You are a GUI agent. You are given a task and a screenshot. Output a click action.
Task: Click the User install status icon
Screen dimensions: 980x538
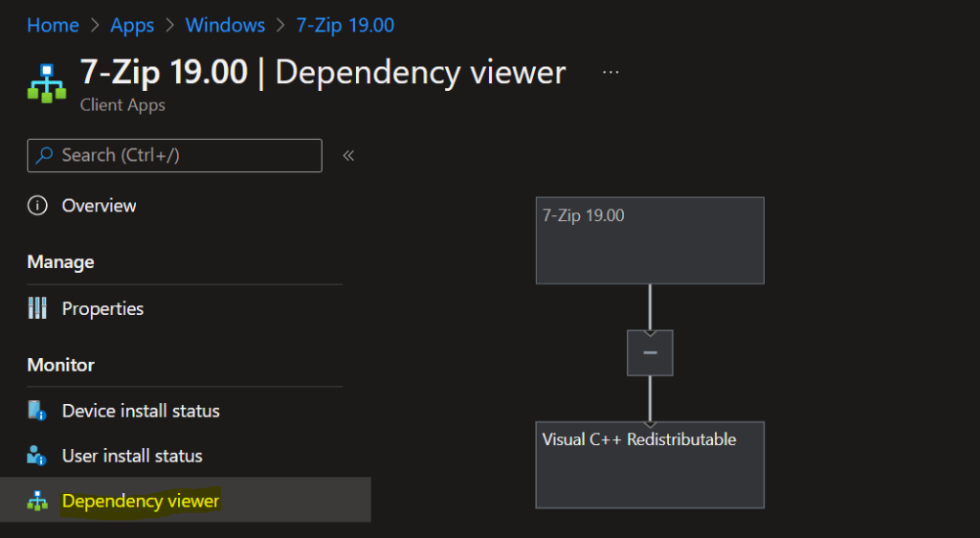pos(37,456)
